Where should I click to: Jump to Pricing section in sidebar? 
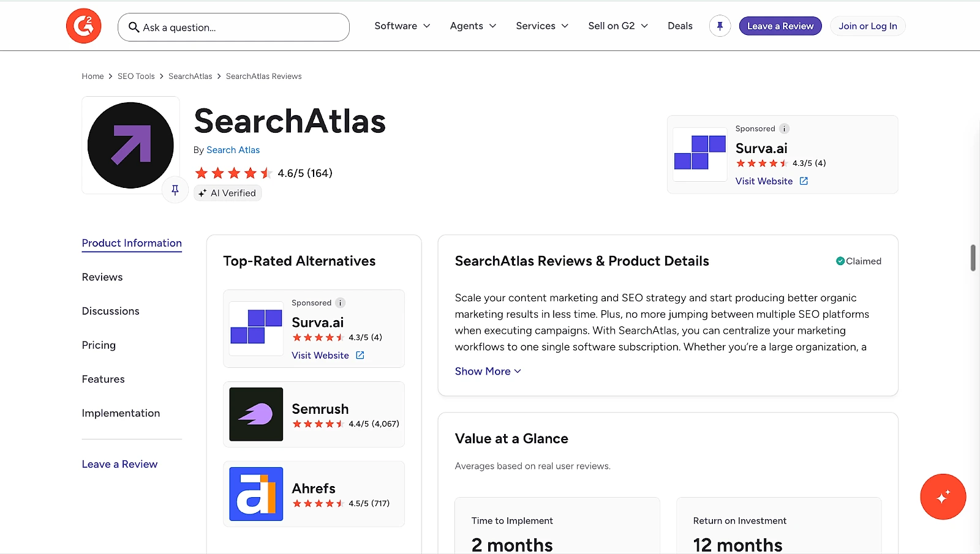pos(99,345)
